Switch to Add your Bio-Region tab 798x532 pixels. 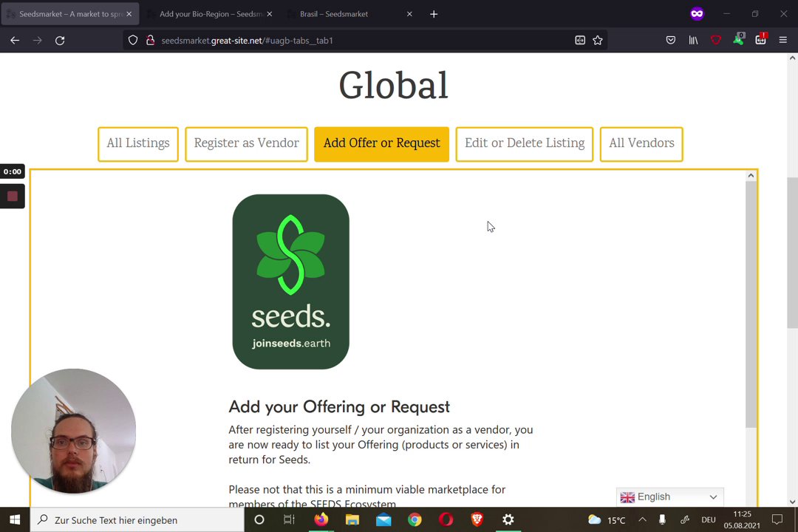pos(210,14)
